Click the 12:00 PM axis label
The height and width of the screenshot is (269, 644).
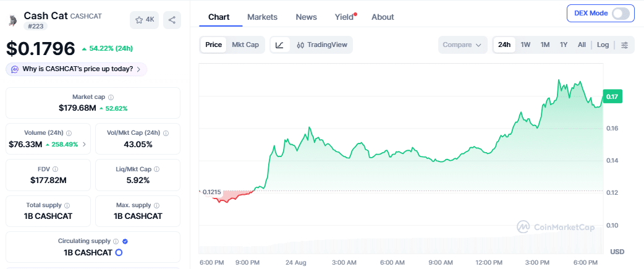pos(489,262)
